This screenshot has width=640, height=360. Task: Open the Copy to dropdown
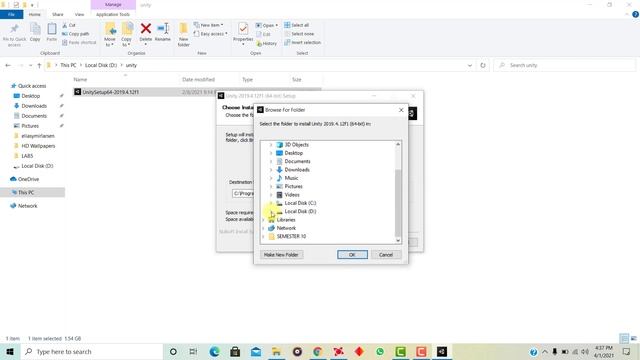(x=127, y=35)
